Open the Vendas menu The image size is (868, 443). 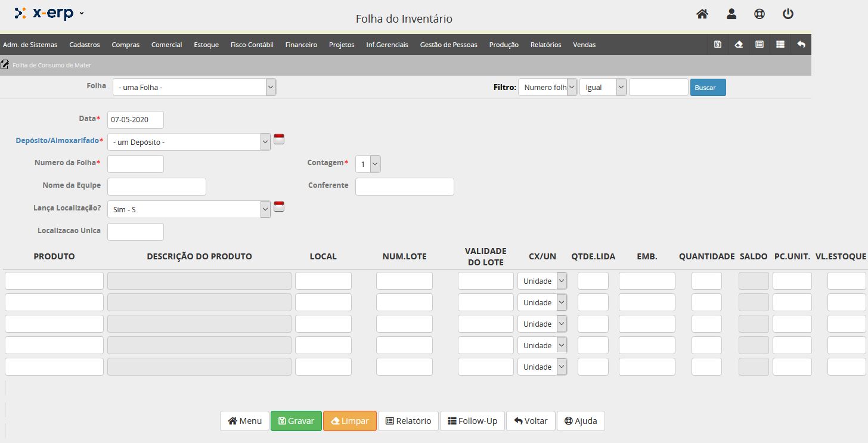tap(584, 45)
